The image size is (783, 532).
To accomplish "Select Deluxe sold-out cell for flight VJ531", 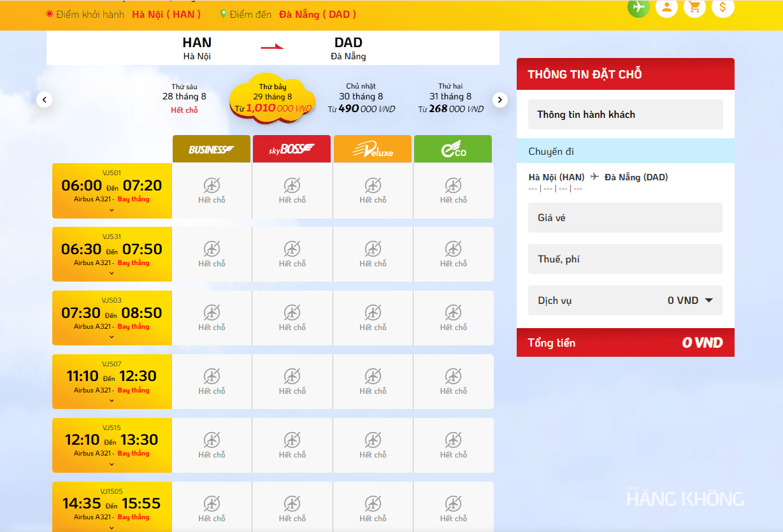I will point(373,254).
